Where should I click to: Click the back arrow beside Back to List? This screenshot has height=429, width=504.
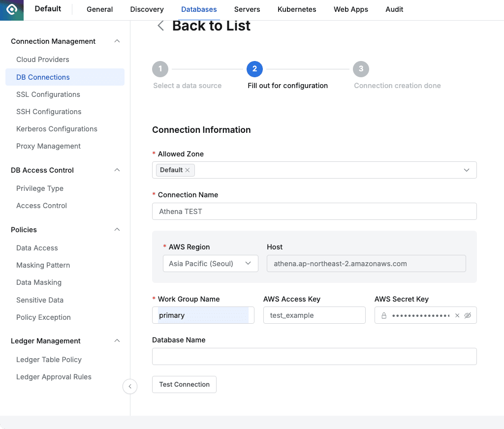[160, 26]
